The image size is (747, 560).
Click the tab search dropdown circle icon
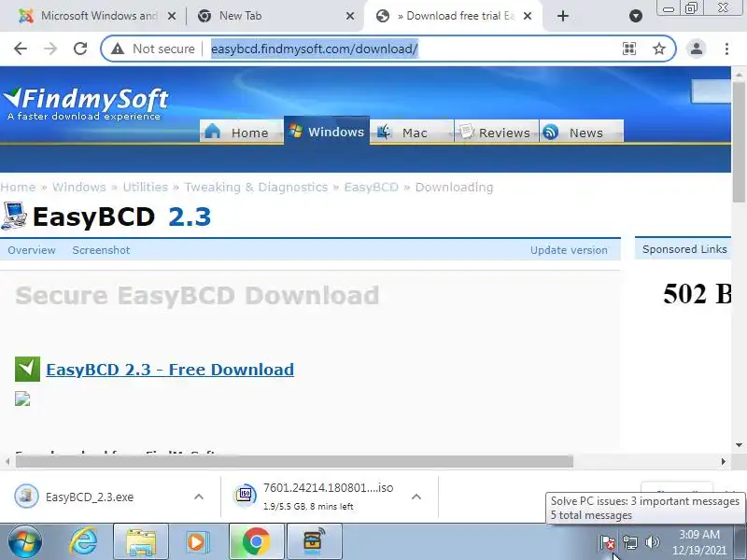pyautogui.click(x=636, y=16)
